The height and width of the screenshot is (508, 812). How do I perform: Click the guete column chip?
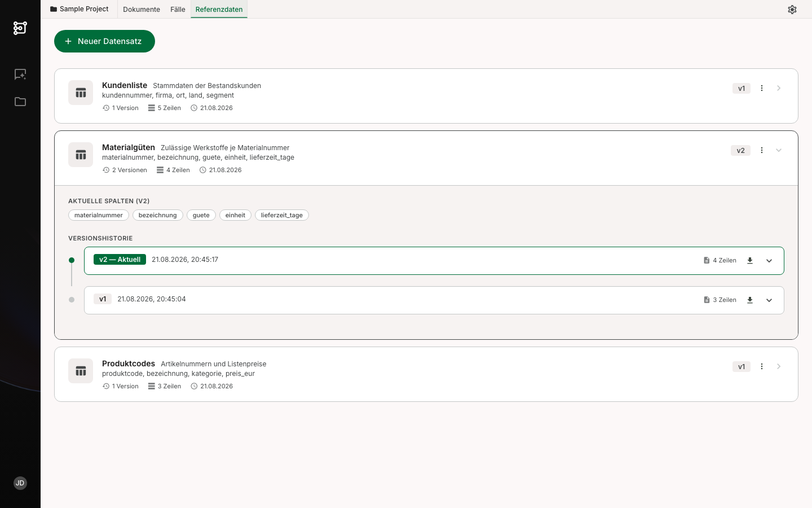201,215
